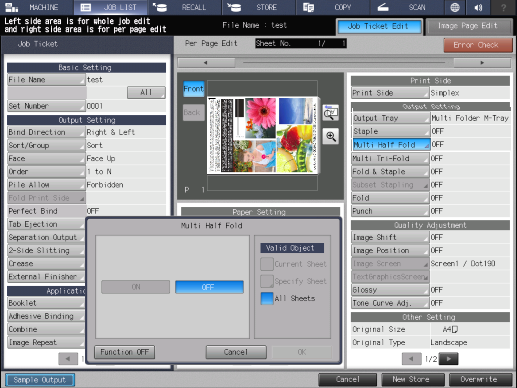Open the Bind Direction setting
The width and height of the screenshot is (517, 388).
point(46,132)
